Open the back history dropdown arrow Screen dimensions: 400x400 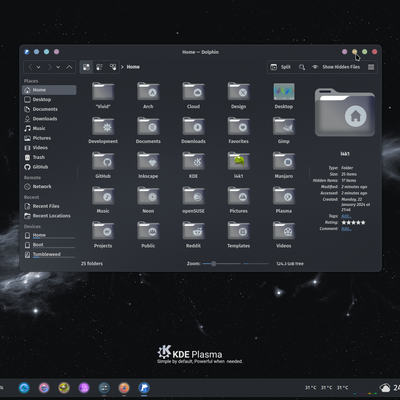click(39, 67)
